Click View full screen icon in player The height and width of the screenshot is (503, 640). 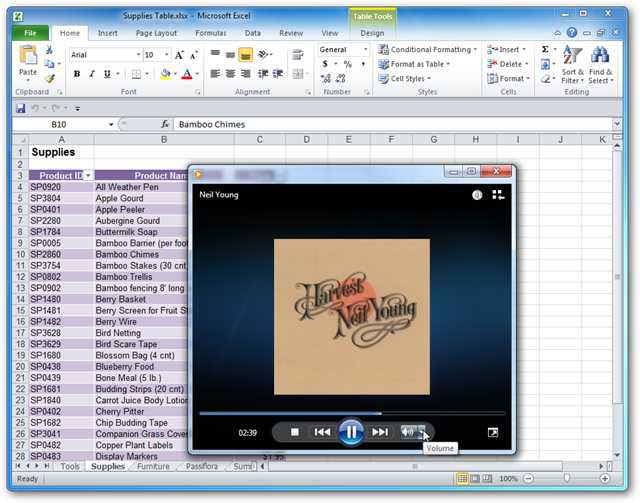493,432
